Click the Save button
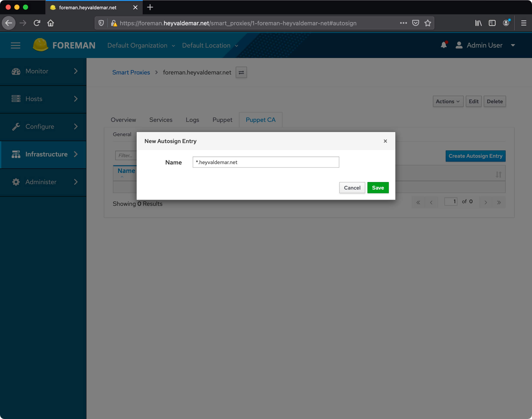 tap(378, 187)
